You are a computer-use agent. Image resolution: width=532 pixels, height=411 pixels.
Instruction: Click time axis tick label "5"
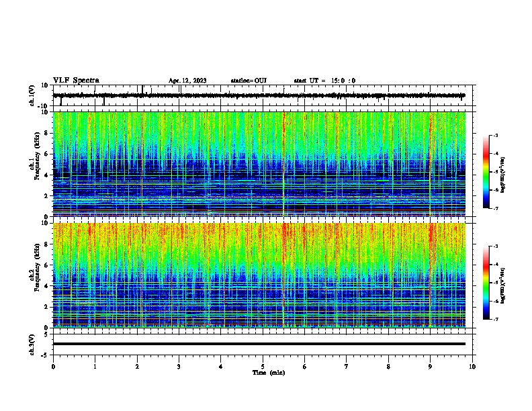(263, 367)
